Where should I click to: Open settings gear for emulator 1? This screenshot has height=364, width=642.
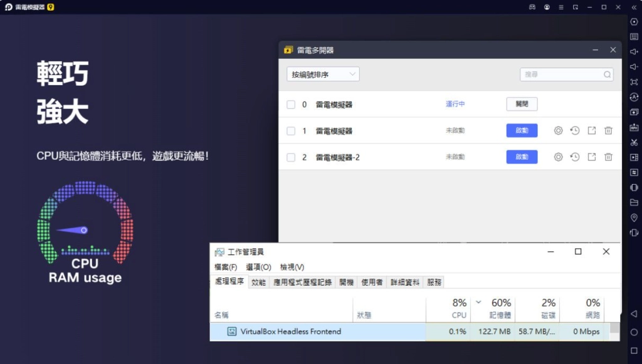(x=558, y=130)
